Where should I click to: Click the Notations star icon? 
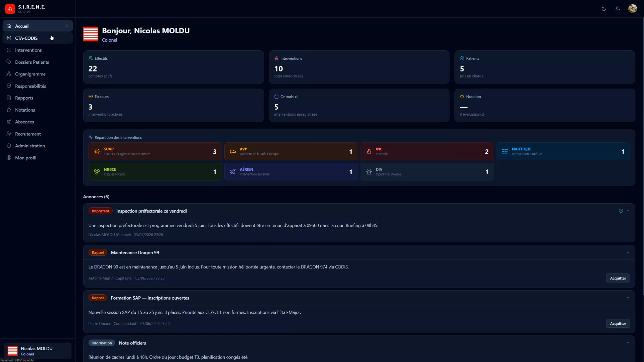pyautogui.click(x=9, y=110)
